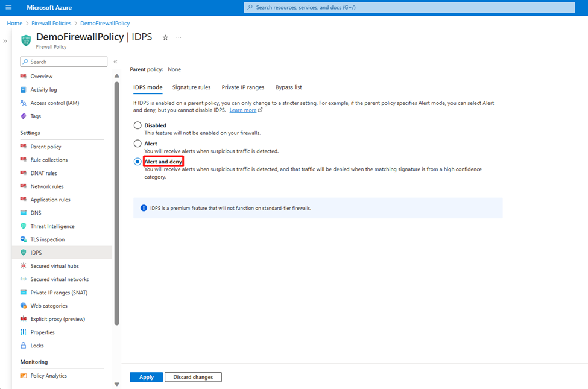Viewport: 588px width, 389px height.
Task: Click the Application rules icon
Action: click(x=24, y=200)
